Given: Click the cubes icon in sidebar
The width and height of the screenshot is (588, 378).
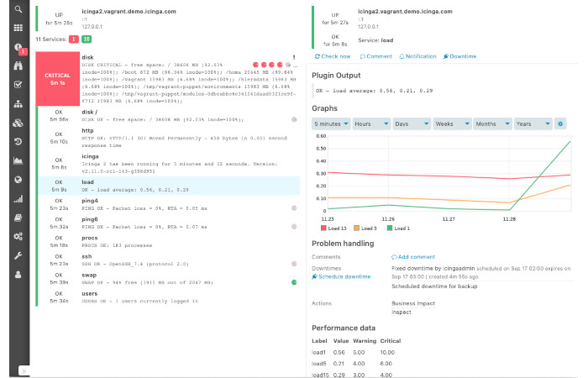Looking at the screenshot, I should pyautogui.click(x=18, y=123).
